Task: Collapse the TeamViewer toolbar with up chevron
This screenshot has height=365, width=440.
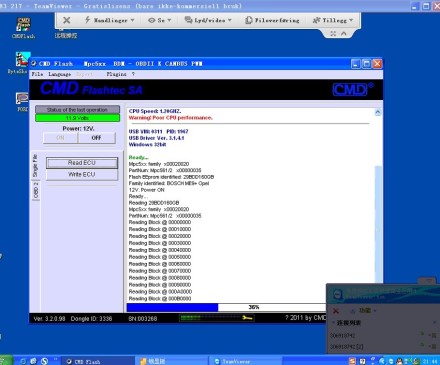Action: (x=344, y=34)
